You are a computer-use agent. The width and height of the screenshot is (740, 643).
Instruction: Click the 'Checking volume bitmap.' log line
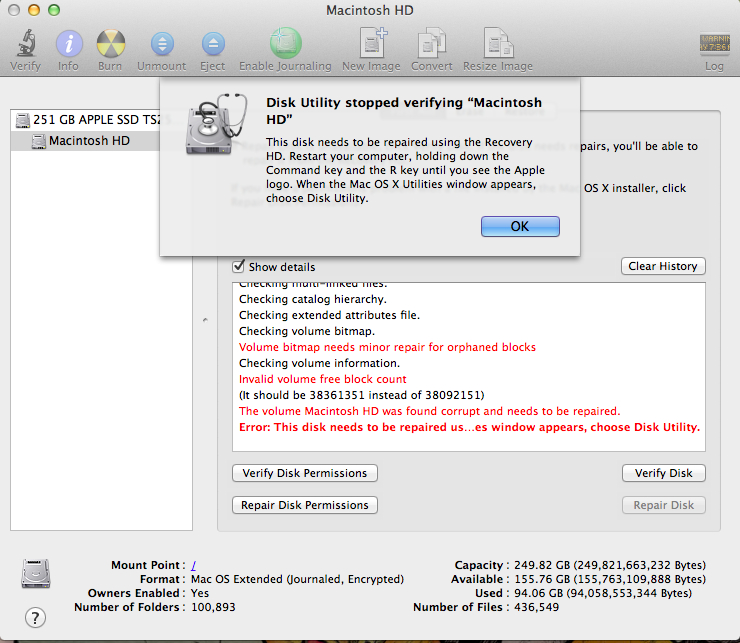(x=307, y=331)
